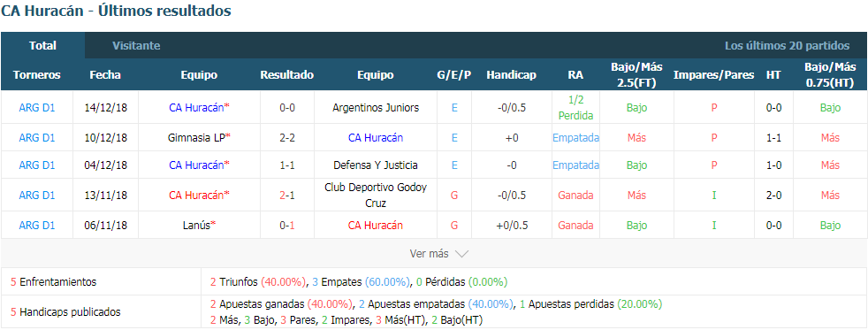Expand the Ver más chevron

click(x=461, y=254)
